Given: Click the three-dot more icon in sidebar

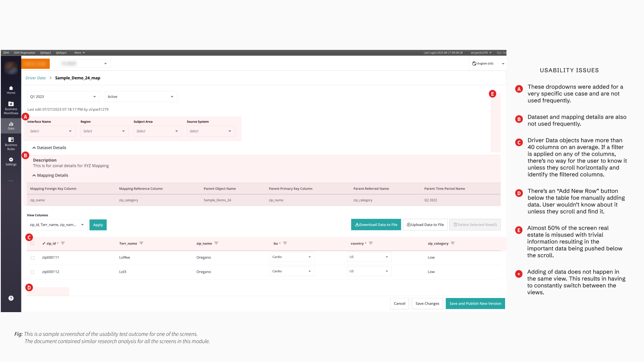Looking at the screenshot, I should point(11,181).
